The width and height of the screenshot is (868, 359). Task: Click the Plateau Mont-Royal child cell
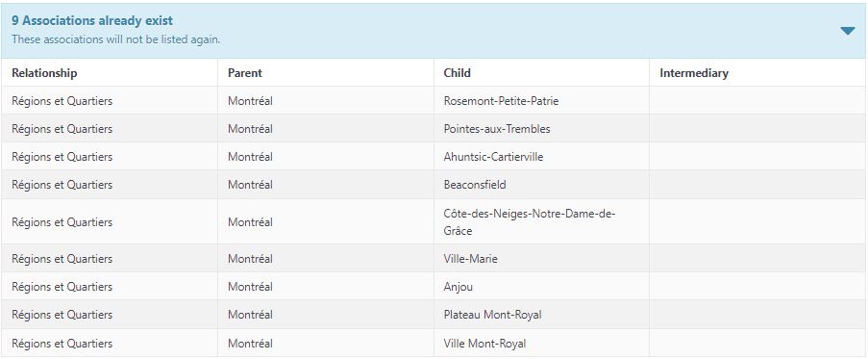(541, 315)
